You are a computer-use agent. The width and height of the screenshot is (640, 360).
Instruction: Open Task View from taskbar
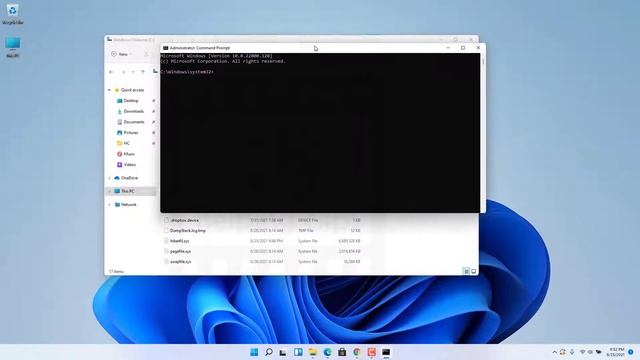coord(283,352)
